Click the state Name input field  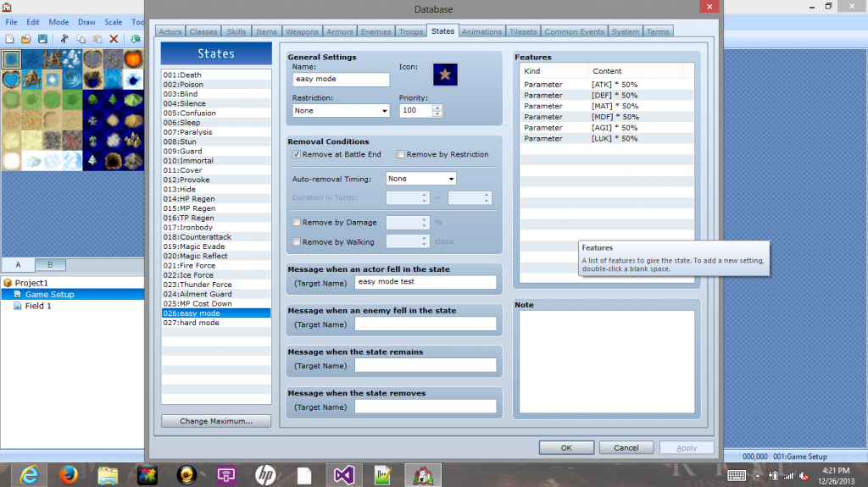(340, 80)
